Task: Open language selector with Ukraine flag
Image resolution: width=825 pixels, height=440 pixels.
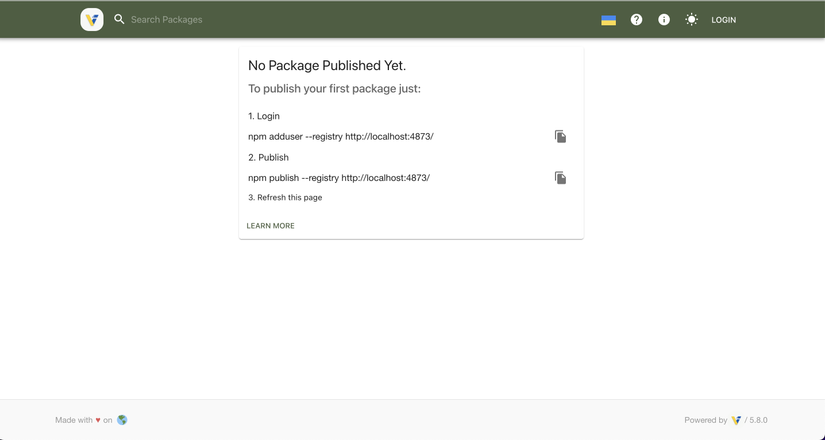Action: pos(608,20)
